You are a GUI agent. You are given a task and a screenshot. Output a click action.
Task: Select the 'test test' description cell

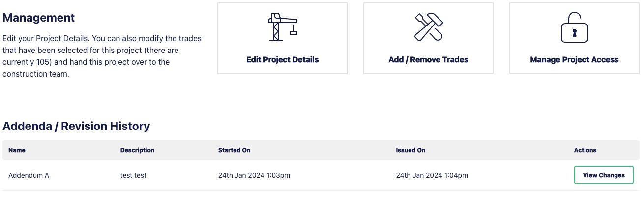coord(133,175)
